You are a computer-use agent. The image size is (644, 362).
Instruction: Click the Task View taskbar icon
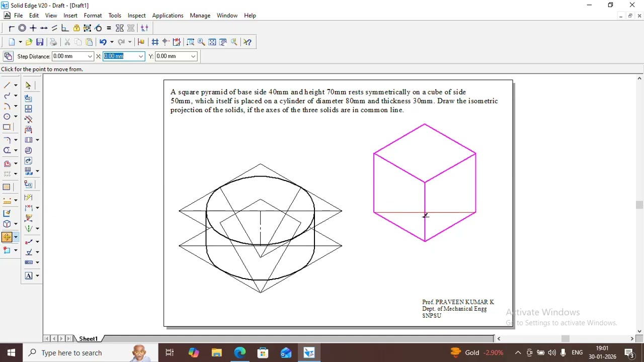click(x=170, y=353)
